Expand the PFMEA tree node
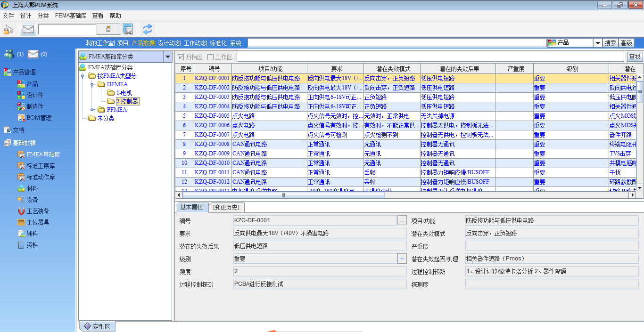Viewport: 644px width, 332px height. point(92,110)
